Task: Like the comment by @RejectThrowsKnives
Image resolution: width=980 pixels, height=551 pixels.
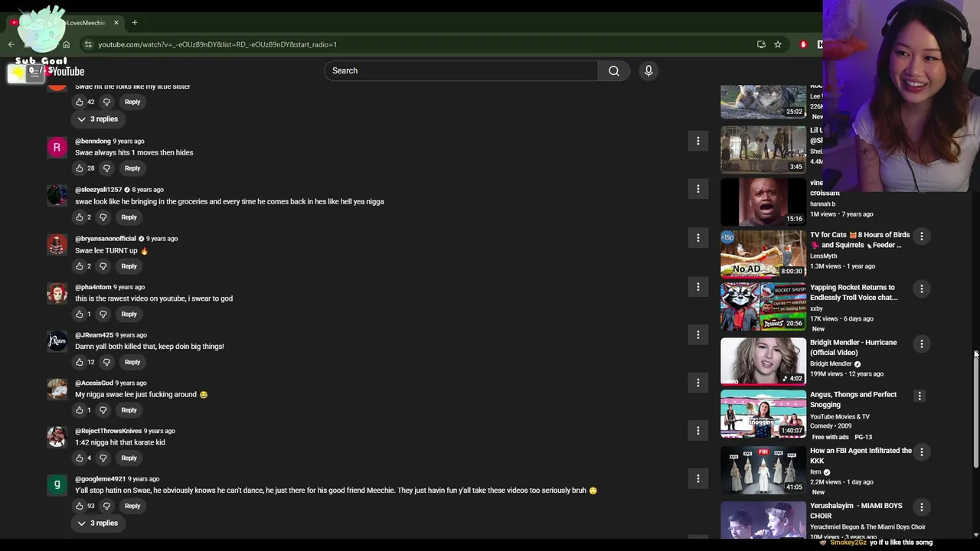Action: pos(79,458)
